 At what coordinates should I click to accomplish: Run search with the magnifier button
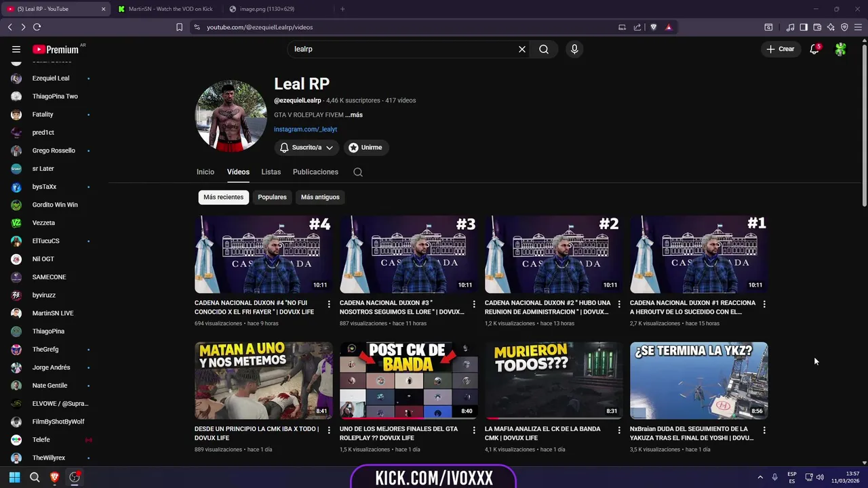[x=544, y=49]
